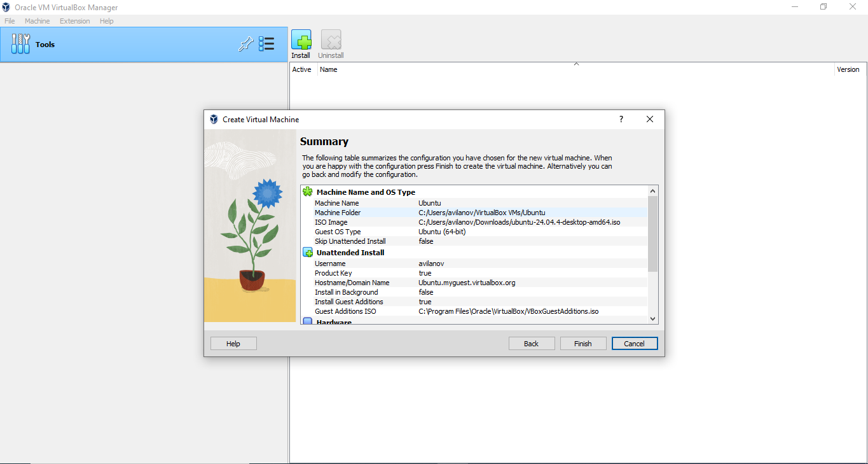Click the Install extension pack icon
Image resolution: width=868 pixels, height=464 pixels.
[x=301, y=40]
